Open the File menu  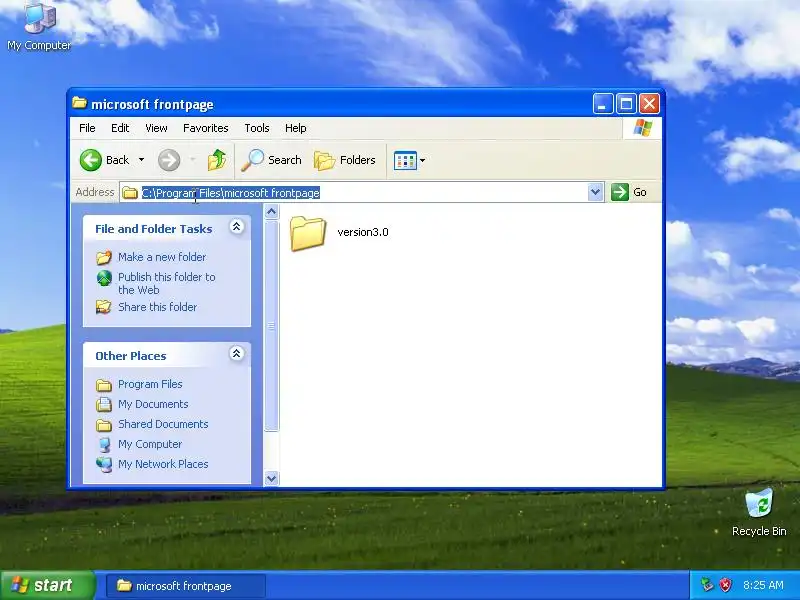coord(87,128)
